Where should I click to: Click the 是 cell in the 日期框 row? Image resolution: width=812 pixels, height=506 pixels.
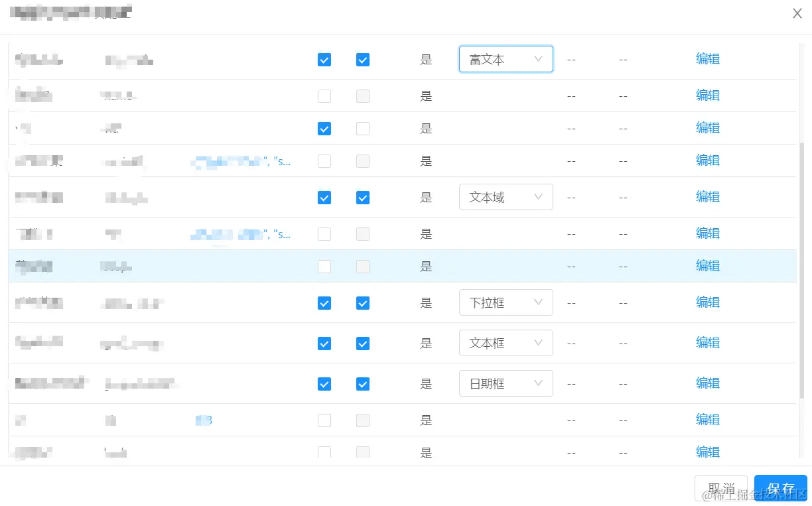(426, 384)
